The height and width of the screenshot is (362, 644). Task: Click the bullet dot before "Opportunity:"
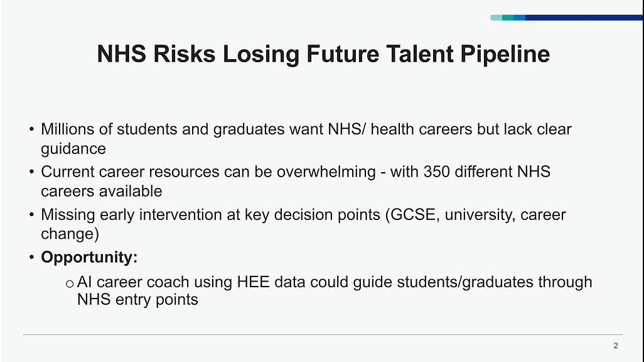(31, 257)
